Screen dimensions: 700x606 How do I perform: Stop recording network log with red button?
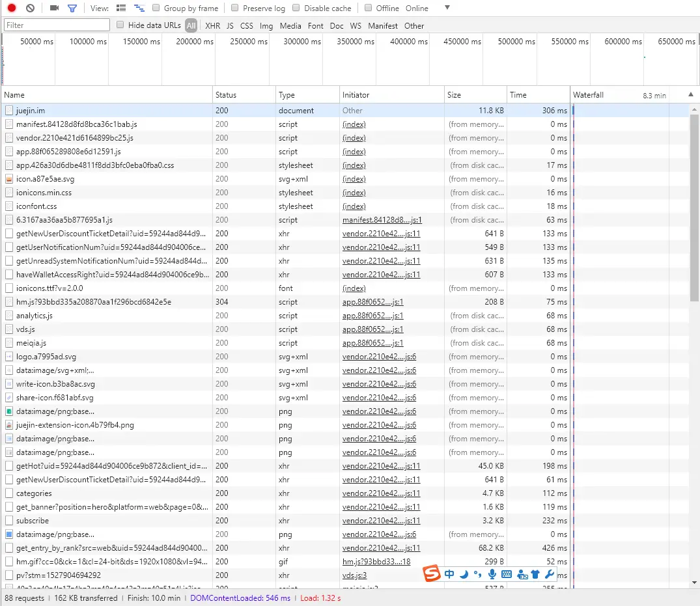tap(12, 8)
